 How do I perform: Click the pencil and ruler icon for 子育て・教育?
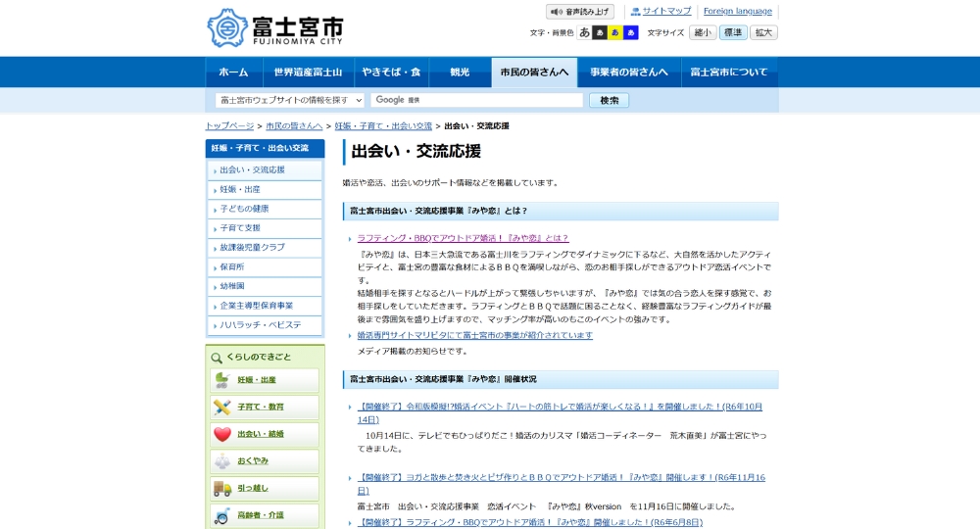click(x=222, y=408)
